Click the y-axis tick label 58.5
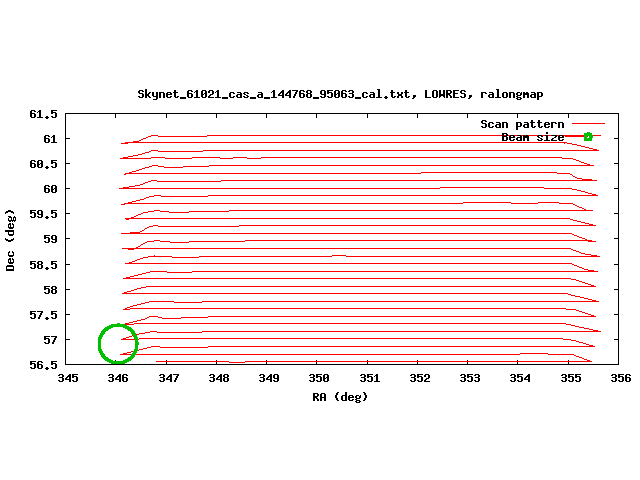The width and height of the screenshot is (640, 480). tap(44, 265)
